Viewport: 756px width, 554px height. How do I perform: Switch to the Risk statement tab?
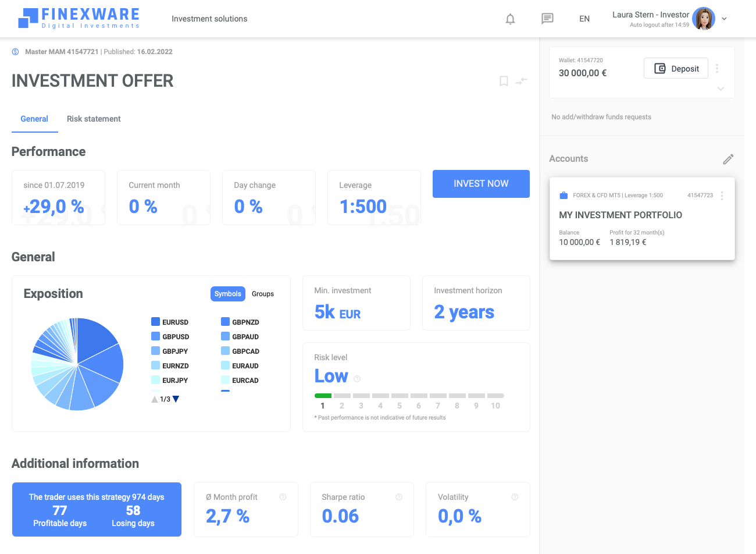point(93,119)
